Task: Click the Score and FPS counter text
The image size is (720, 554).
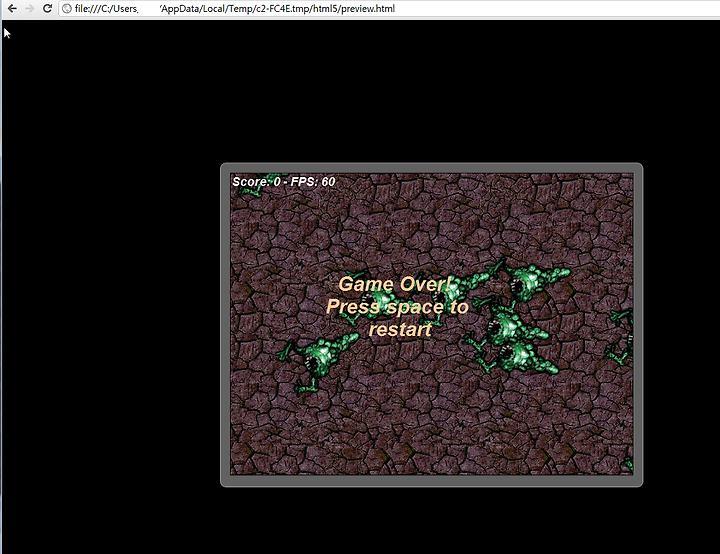Action: [x=284, y=181]
